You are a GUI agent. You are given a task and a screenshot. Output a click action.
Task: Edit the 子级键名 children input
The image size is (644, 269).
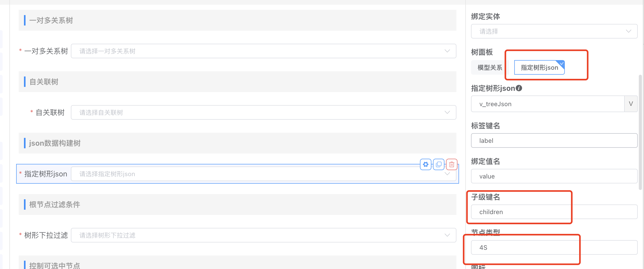pyautogui.click(x=554, y=212)
